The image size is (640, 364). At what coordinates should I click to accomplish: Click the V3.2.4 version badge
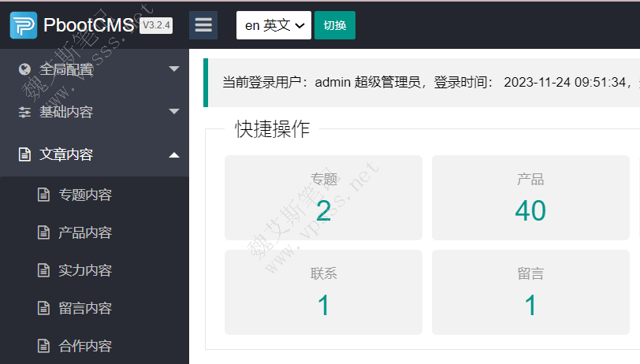[x=156, y=25]
